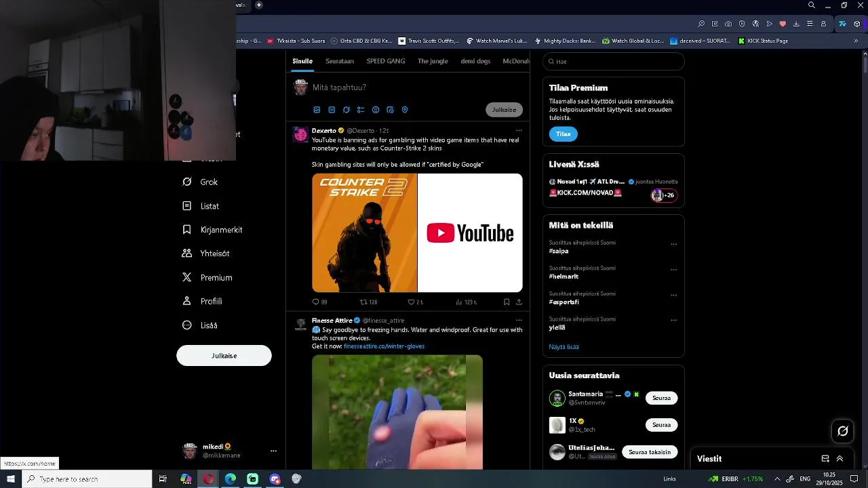Open Näytä lisää trends link
868x488 pixels.
(x=564, y=347)
